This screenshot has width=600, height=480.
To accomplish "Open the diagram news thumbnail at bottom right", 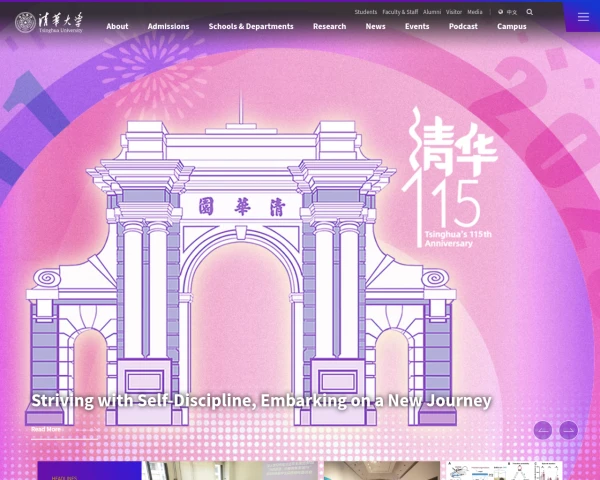I will (504, 470).
